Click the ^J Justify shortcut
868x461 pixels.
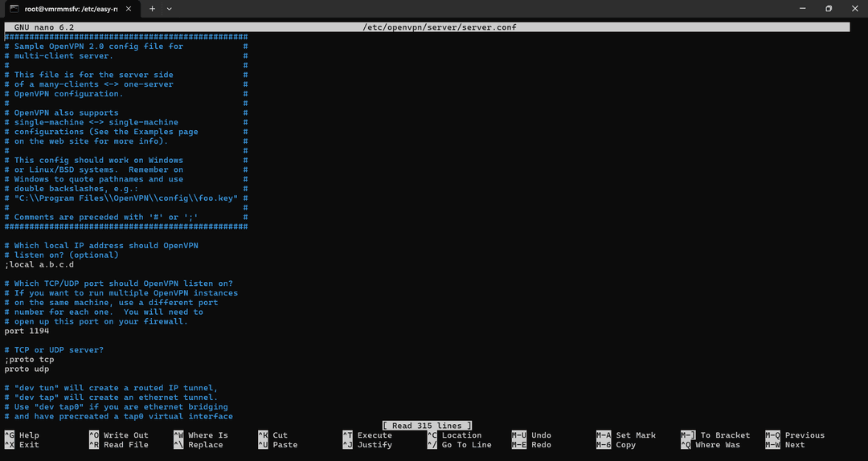pyautogui.click(x=367, y=444)
